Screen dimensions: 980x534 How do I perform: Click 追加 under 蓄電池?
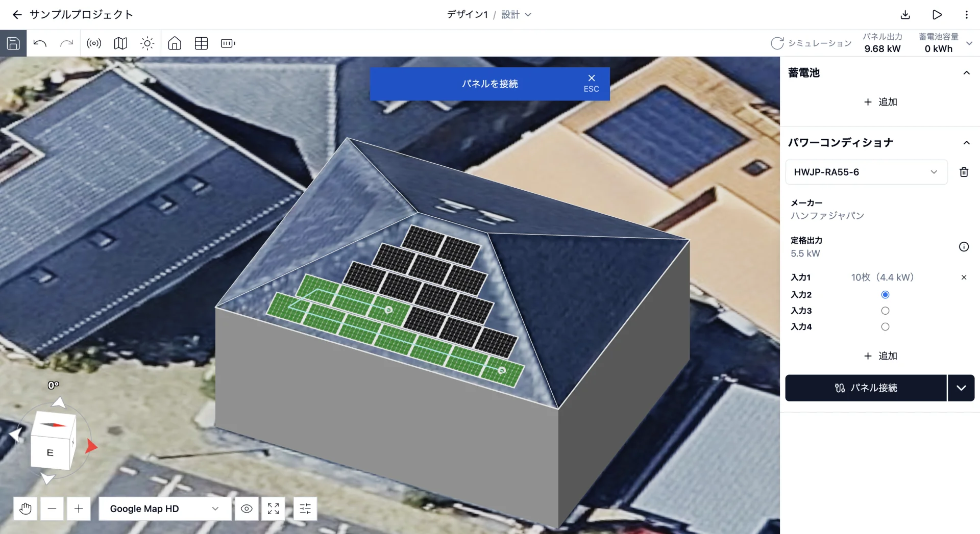880,102
